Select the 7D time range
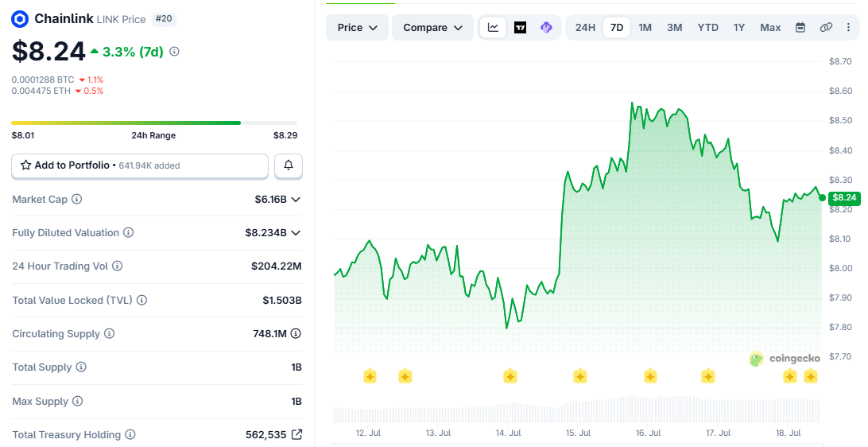This screenshot has width=868, height=447. [x=616, y=27]
